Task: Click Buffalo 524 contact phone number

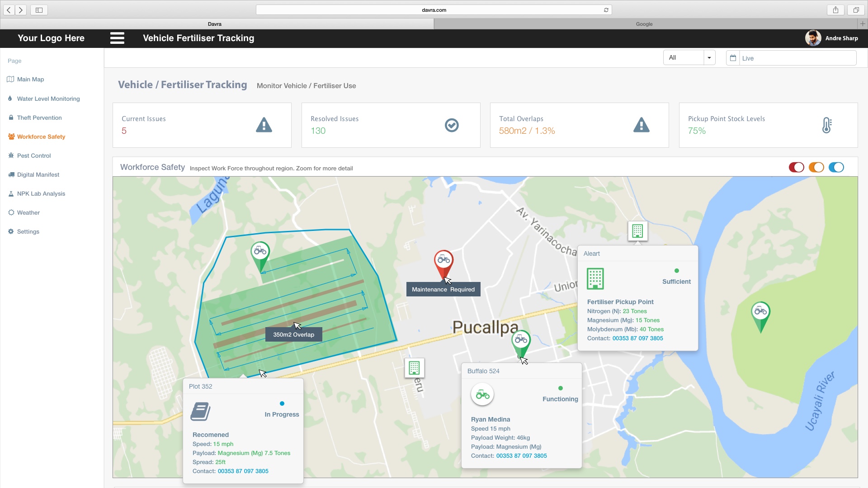Action: 522,456
